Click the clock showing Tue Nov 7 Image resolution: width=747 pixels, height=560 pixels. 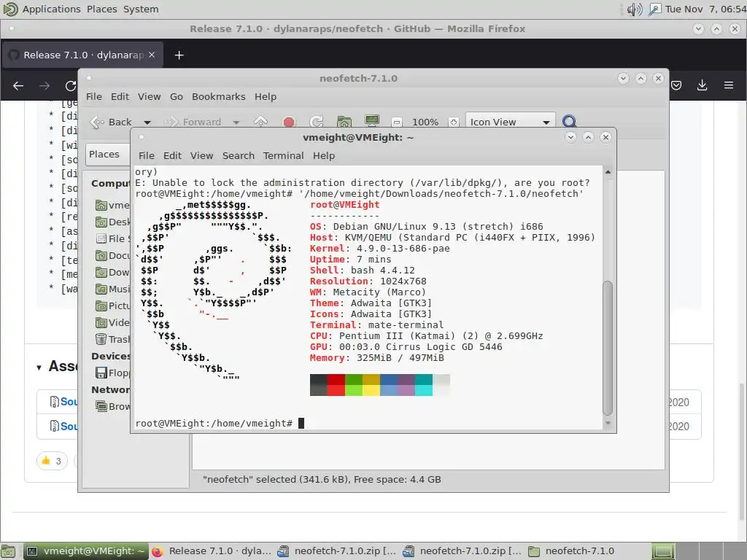tap(705, 9)
